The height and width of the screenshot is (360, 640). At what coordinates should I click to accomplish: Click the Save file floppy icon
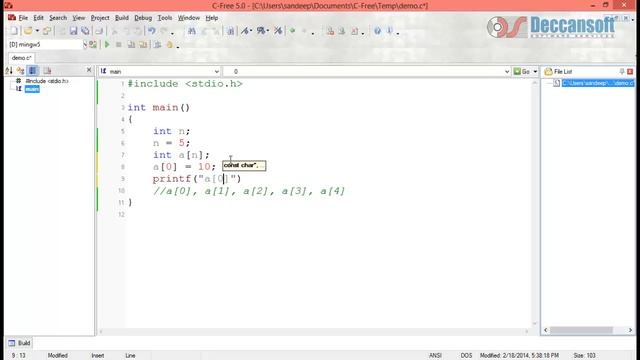(x=73, y=31)
